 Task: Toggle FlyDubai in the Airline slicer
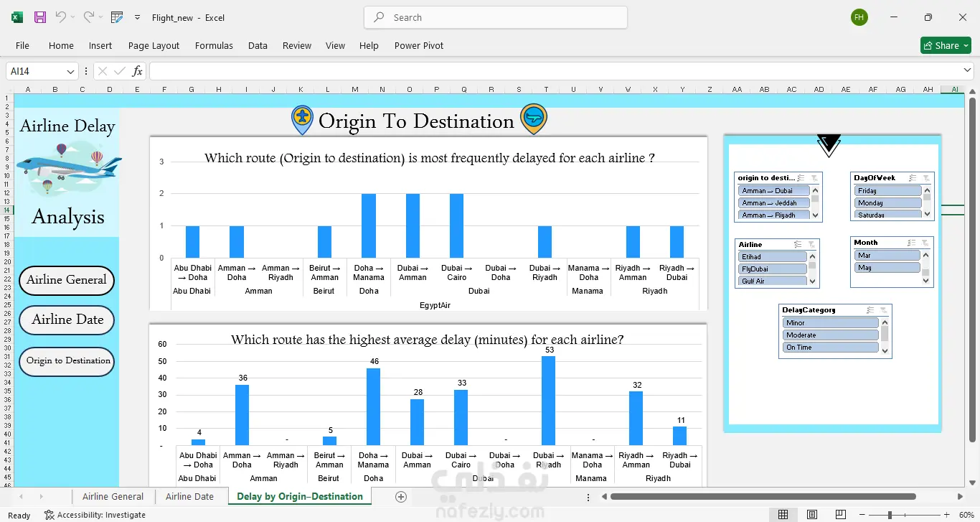(773, 269)
